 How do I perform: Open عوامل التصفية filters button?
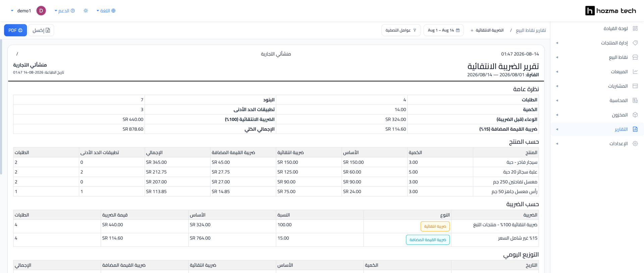(x=401, y=30)
